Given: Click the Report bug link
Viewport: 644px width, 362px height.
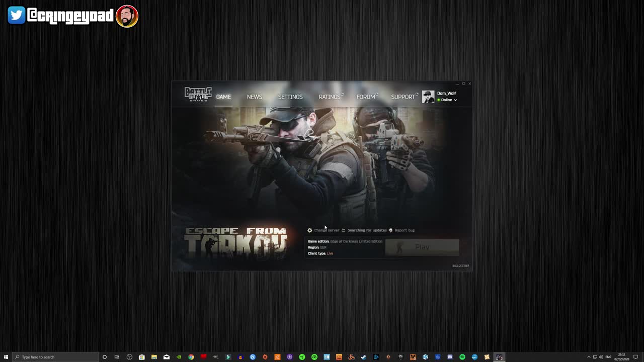Looking at the screenshot, I should coord(405,230).
